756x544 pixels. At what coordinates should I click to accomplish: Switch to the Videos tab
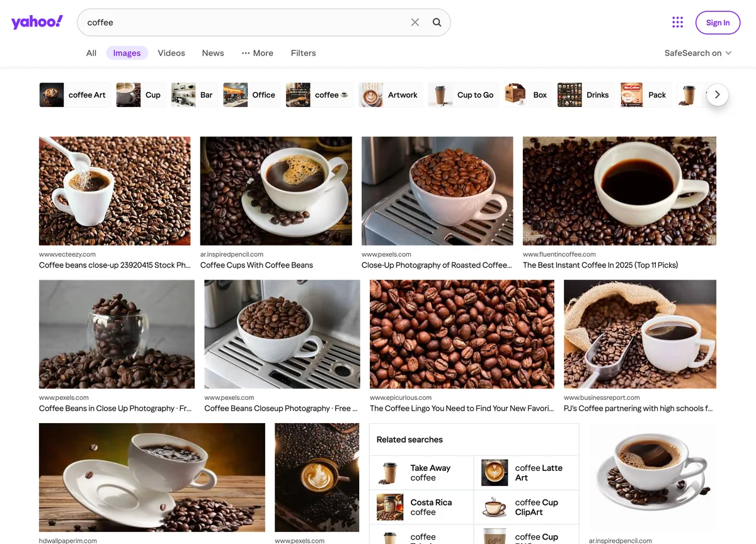pos(171,53)
